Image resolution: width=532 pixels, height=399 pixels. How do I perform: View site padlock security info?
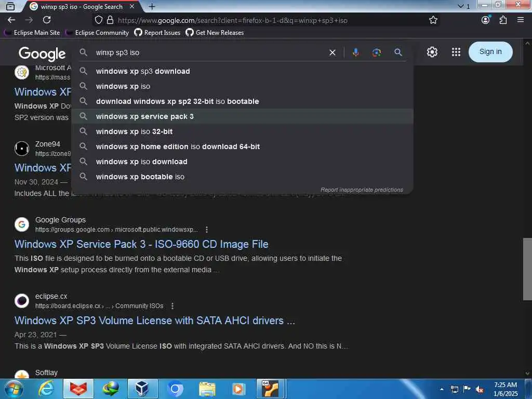click(x=110, y=20)
